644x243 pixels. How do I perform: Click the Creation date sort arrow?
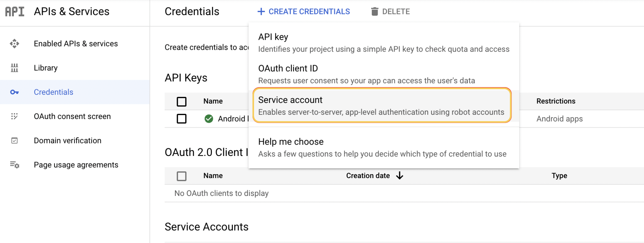point(400,176)
